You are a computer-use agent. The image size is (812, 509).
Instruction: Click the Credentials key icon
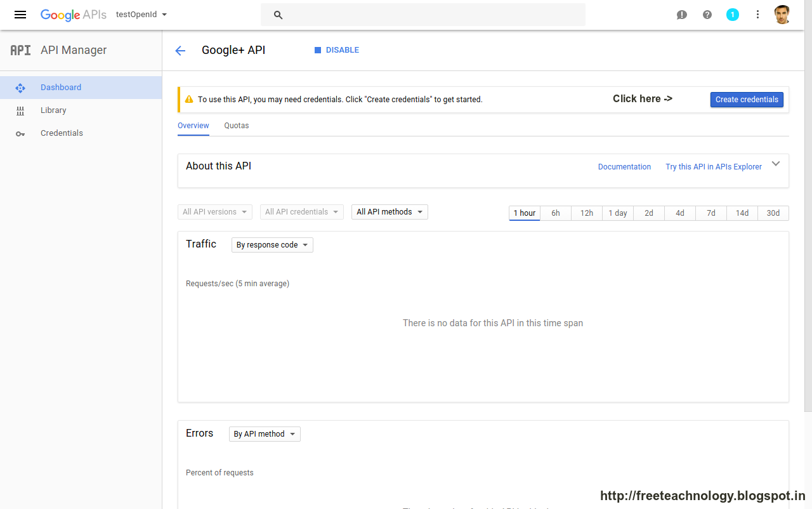tap(20, 134)
